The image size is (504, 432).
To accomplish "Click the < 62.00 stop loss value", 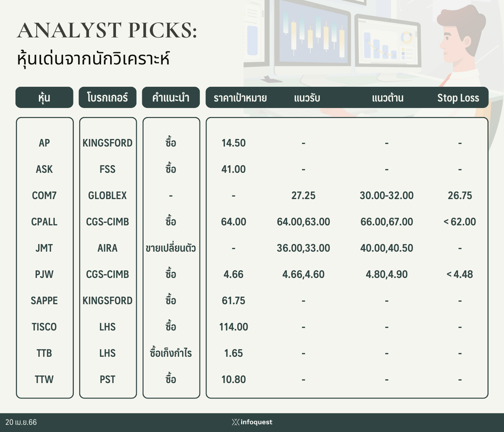I will coord(460,222).
